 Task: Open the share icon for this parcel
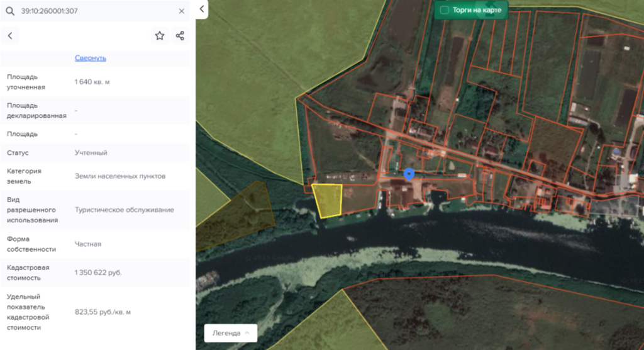point(180,36)
